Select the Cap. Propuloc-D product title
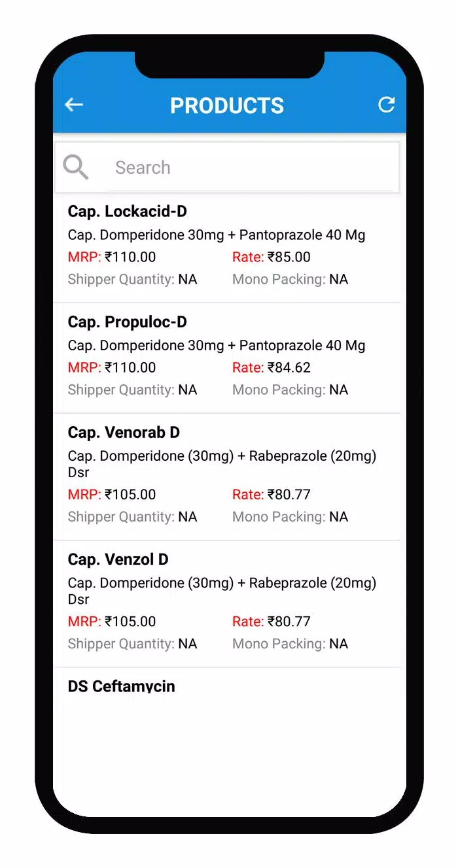The width and height of the screenshot is (458, 868). click(x=128, y=322)
